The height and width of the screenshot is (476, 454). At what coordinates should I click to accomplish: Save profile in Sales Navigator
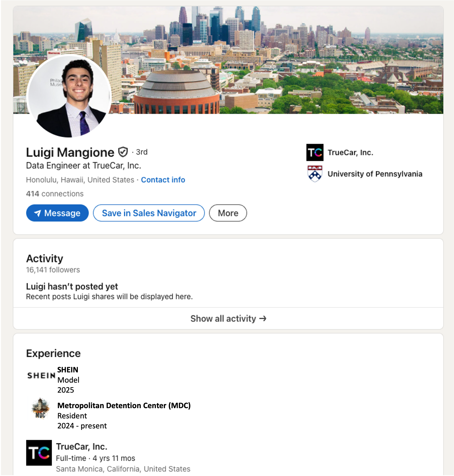click(149, 213)
